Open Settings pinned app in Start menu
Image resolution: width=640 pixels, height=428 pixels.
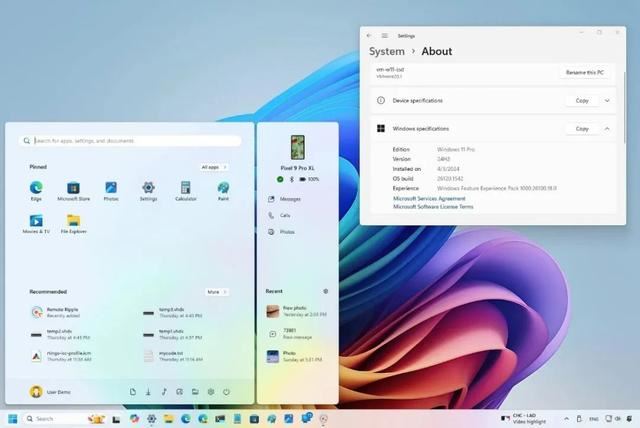148,191
